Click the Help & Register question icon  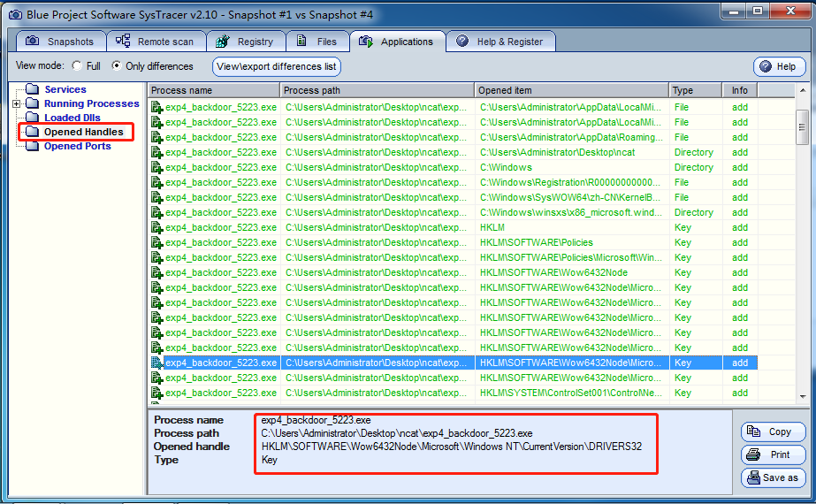tap(462, 41)
